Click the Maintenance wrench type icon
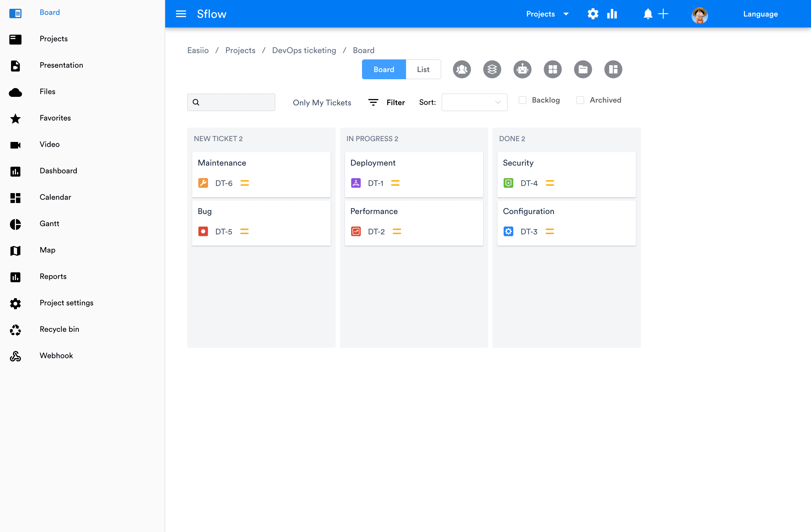The image size is (811, 532). (x=203, y=183)
